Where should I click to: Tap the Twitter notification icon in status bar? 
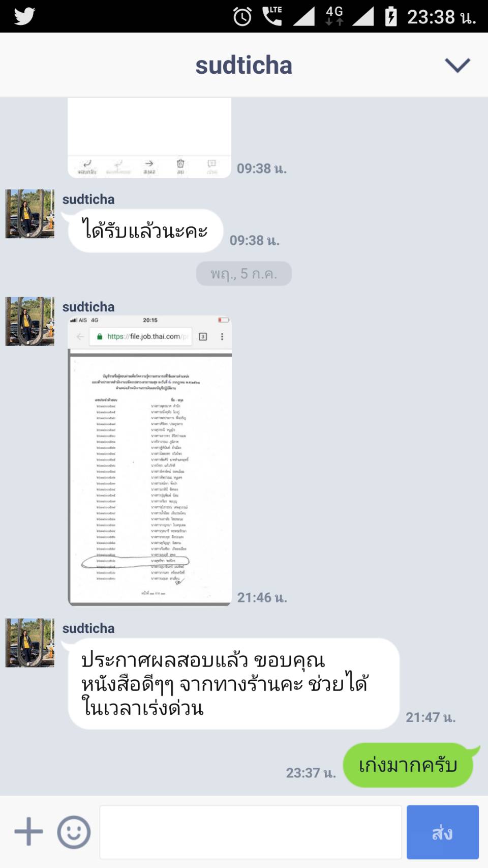coord(24,16)
